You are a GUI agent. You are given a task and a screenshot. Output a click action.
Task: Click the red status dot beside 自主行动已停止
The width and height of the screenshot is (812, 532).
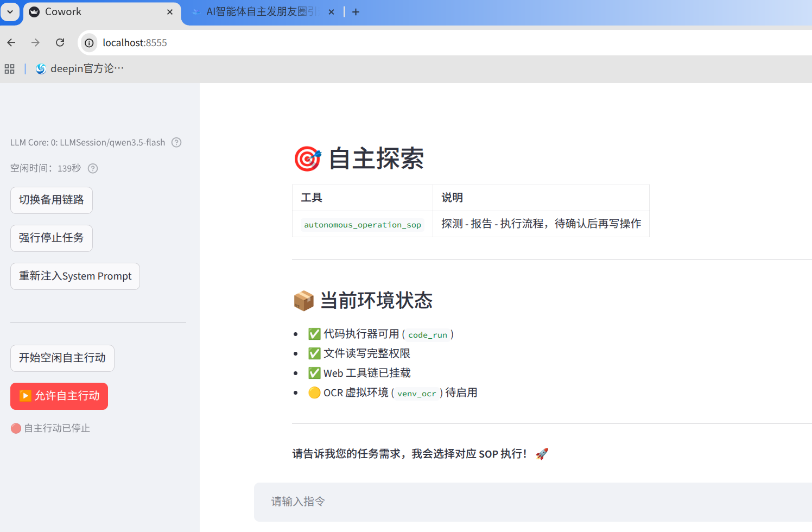coord(15,428)
